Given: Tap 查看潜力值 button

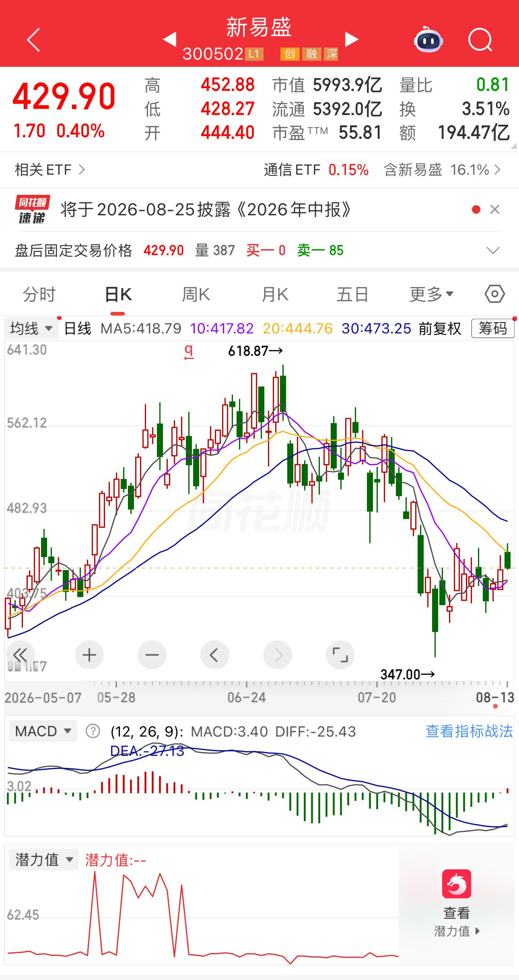Looking at the screenshot, I should pos(456,922).
